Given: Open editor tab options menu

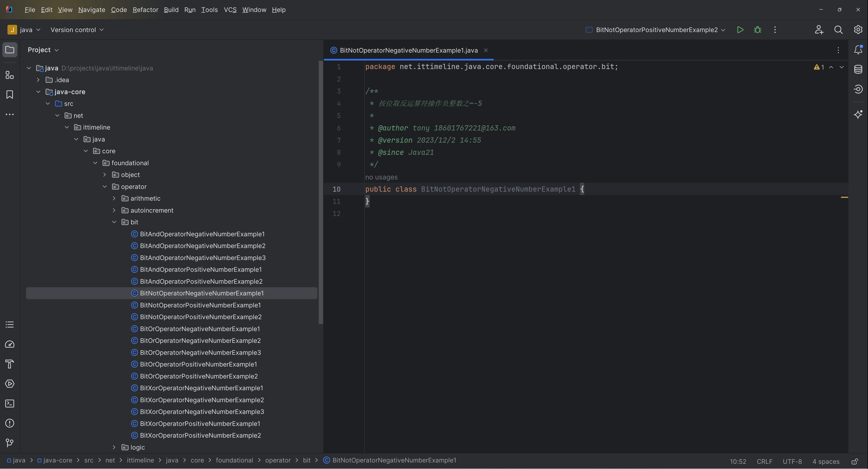Looking at the screenshot, I should pos(838,50).
